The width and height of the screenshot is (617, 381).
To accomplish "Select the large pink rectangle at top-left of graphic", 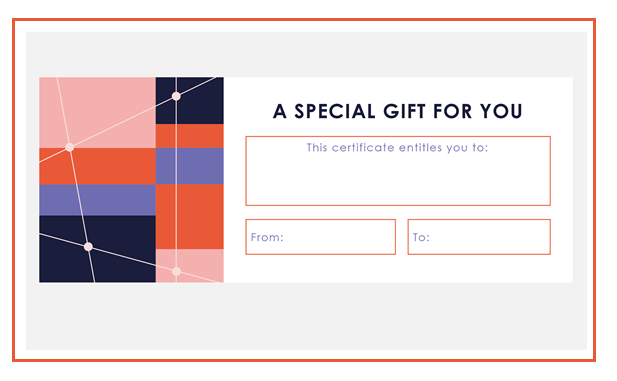I will tap(97, 113).
